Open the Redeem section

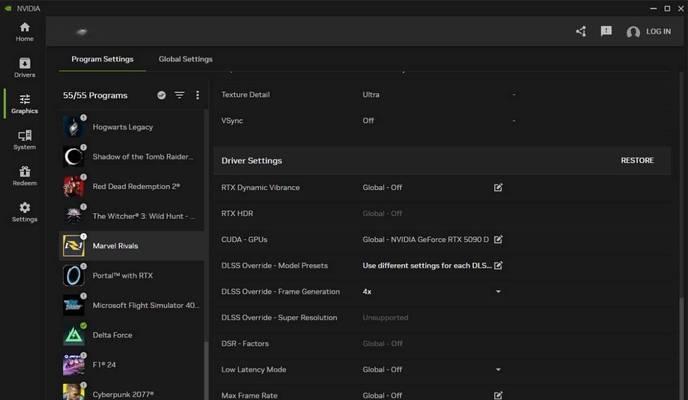pyautogui.click(x=25, y=175)
